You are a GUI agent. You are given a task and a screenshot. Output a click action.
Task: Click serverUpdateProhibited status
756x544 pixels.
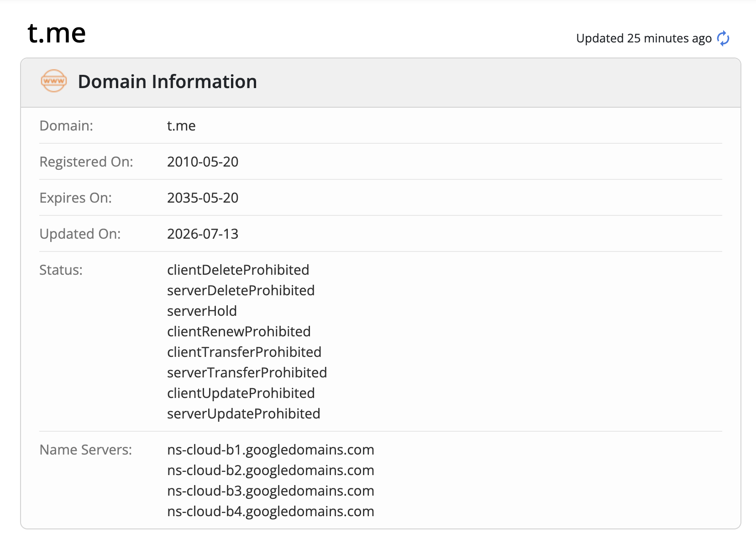pyautogui.click(x=244, y=413)
